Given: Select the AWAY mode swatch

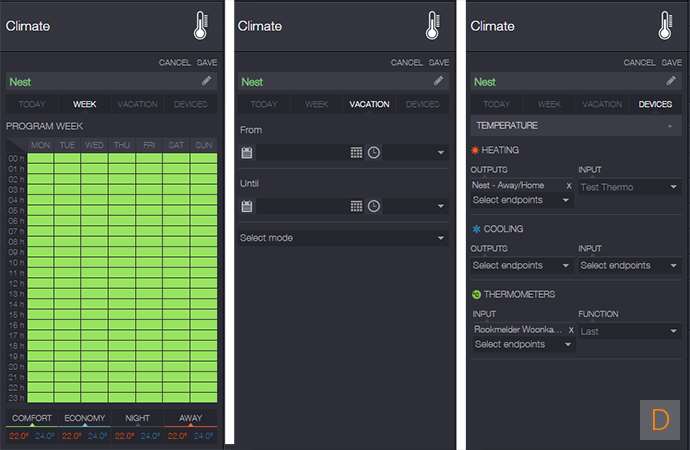Looking at the screenshot, I should pyautogui.click(x=190, y=418).
